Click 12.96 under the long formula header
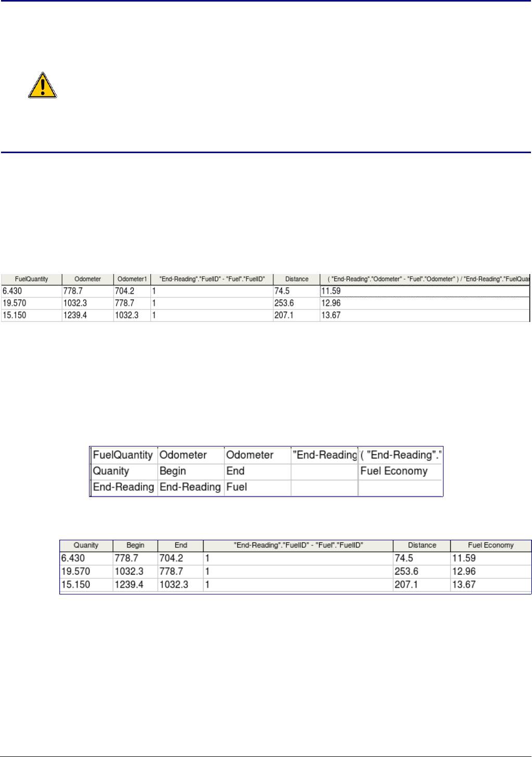This screenshot has width=532, height=757. coord(331,303)
